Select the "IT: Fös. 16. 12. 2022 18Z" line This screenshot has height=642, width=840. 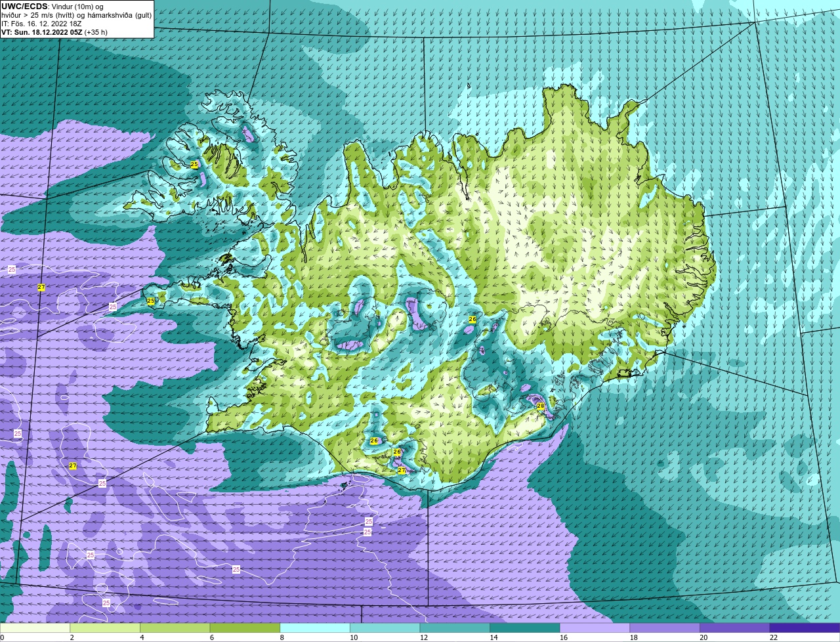click(43, 24)
